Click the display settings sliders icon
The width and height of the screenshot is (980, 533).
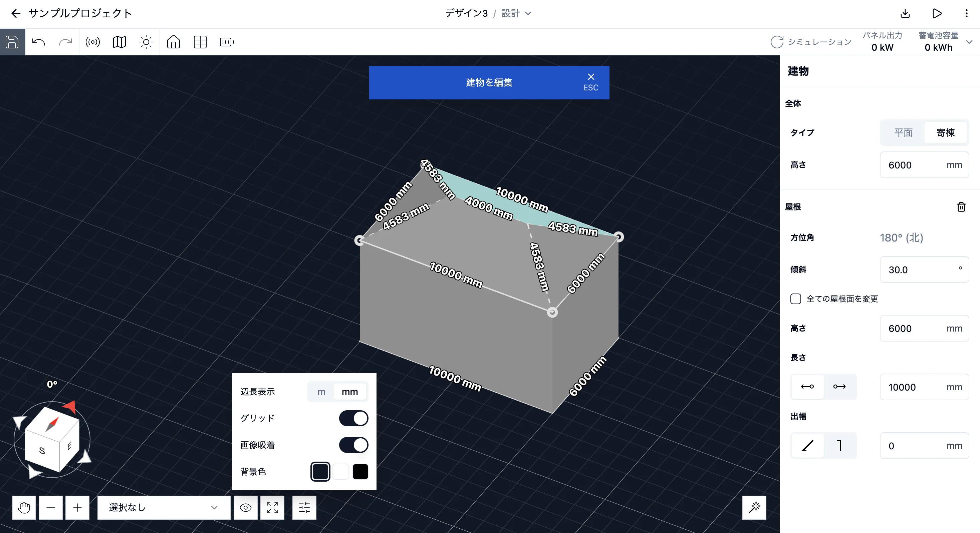click(x=304, y=508)
